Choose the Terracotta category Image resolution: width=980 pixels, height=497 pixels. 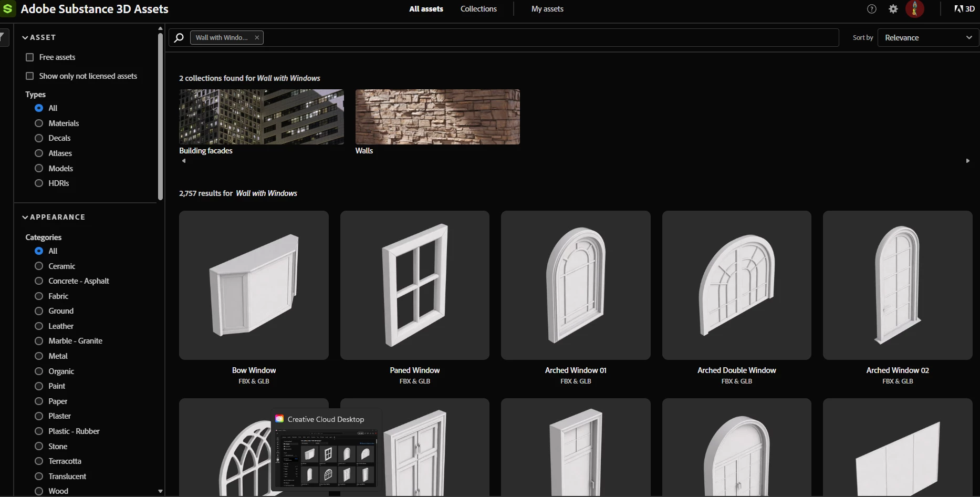click(x=39, y=461)
